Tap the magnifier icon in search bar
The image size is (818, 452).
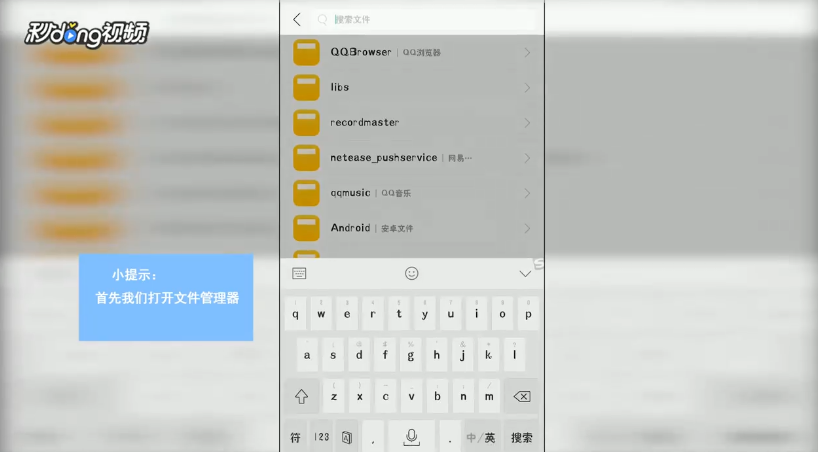[x=322, y=19]
